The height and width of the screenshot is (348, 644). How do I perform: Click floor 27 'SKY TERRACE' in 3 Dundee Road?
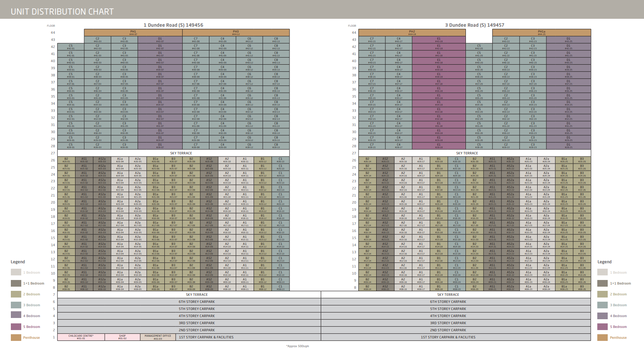(x=467, y=153)
